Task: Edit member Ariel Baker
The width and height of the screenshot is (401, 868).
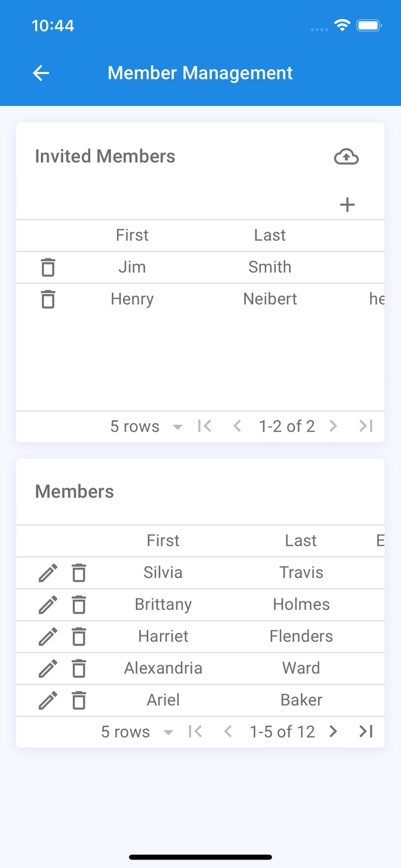Action: click(x=48, y=700)
